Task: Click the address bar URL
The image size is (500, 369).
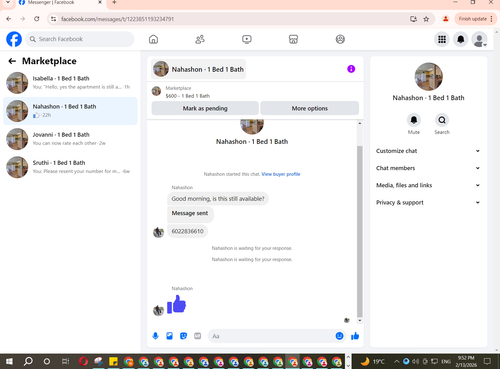Action: (117, 19)
